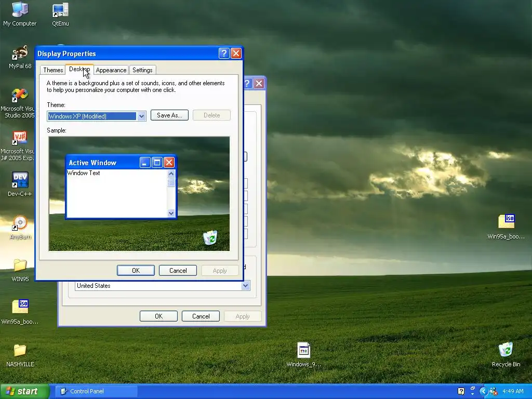Close the background dialog window
The width and height of the screenshot is (532, 399).
coord(259,84)
